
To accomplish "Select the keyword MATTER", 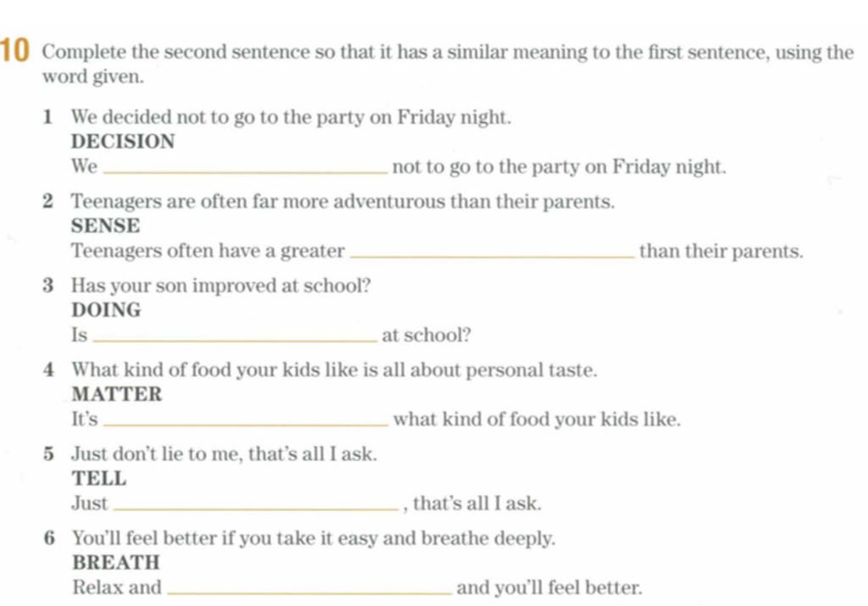I will 117,394.
